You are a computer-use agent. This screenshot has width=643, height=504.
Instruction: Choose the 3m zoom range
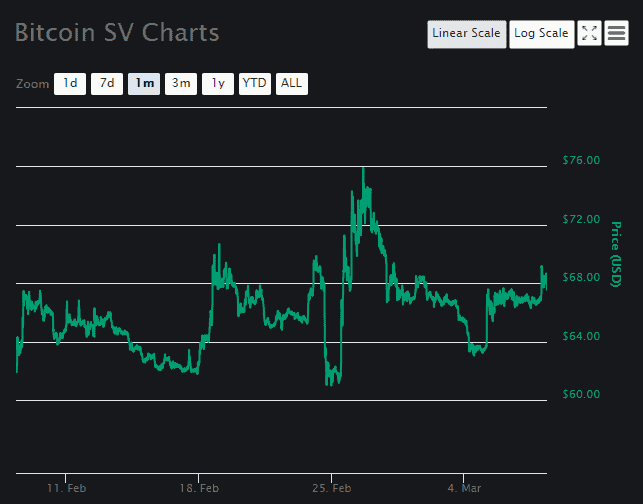181,84
